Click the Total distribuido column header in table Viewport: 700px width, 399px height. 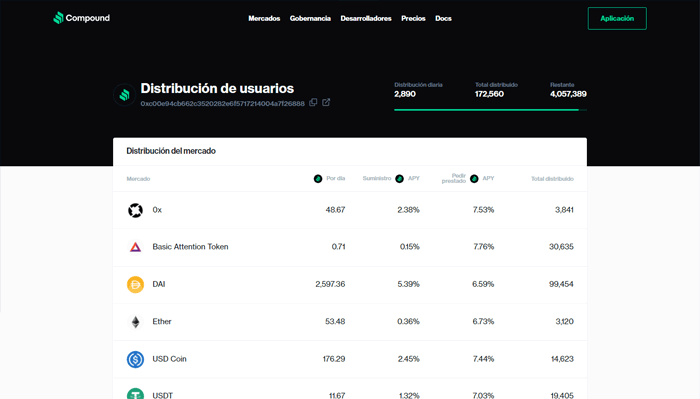pyautogui.click(x=552, y=179)
